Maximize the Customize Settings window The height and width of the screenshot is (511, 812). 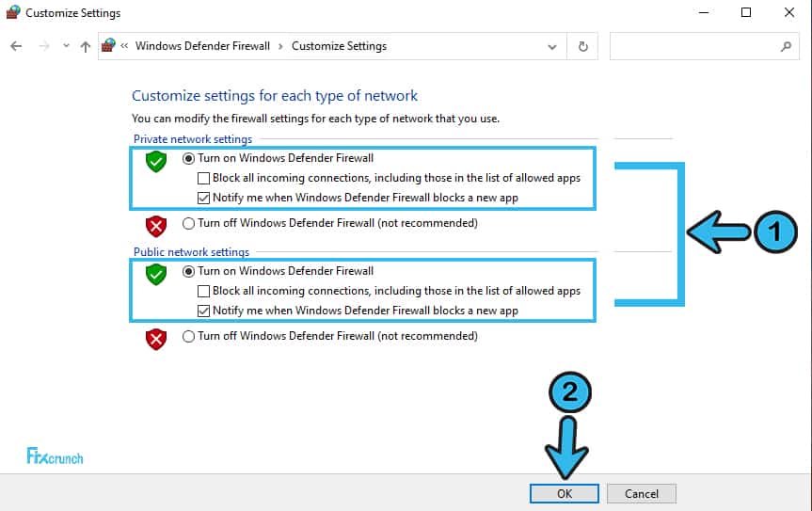(746, 12)
